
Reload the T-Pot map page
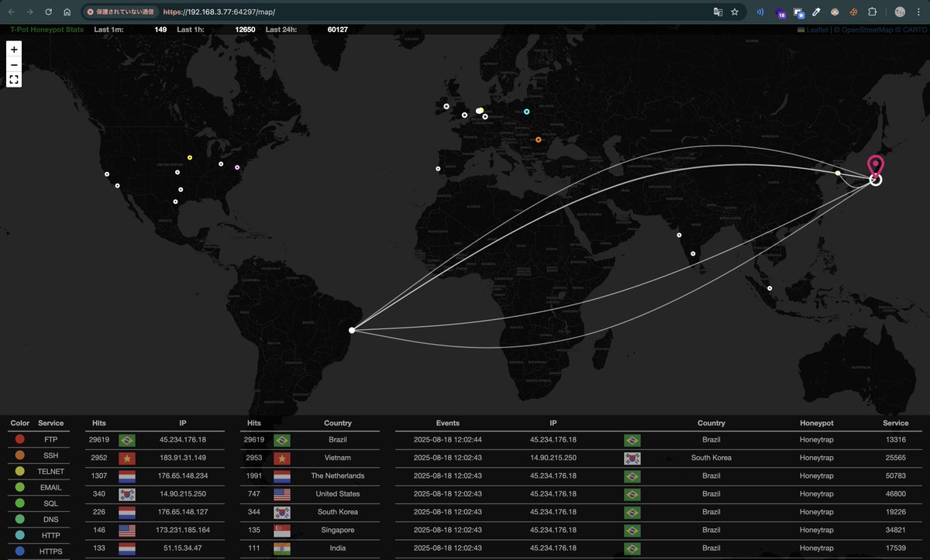click(48, 12)
